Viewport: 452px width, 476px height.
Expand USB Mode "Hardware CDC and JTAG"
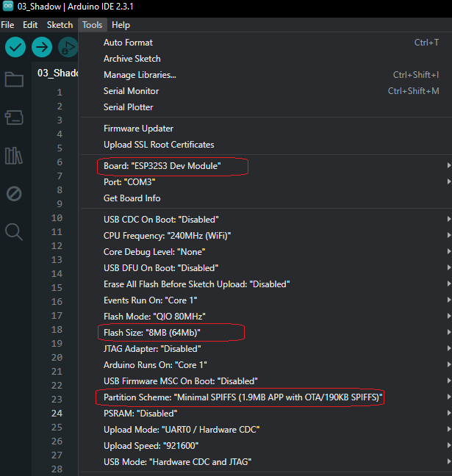(266, 462)
